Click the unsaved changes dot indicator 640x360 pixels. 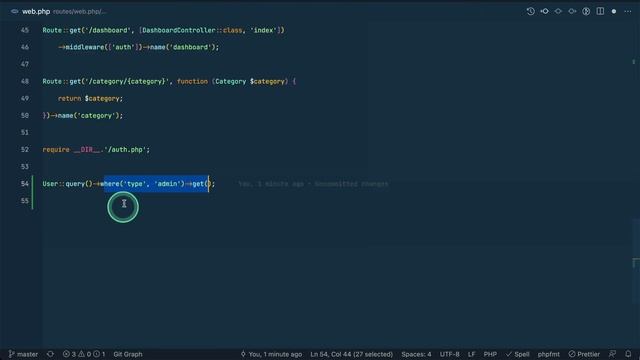(614, 11)
